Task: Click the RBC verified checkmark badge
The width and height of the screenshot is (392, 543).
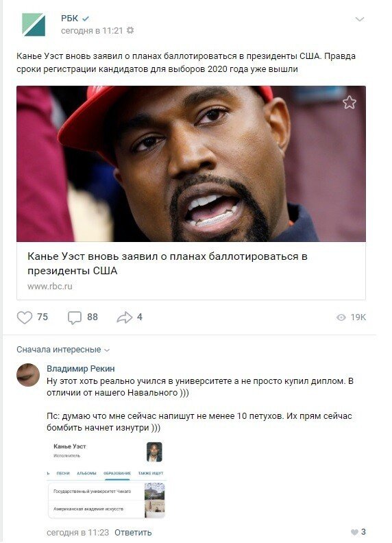Action: point(86,19)
